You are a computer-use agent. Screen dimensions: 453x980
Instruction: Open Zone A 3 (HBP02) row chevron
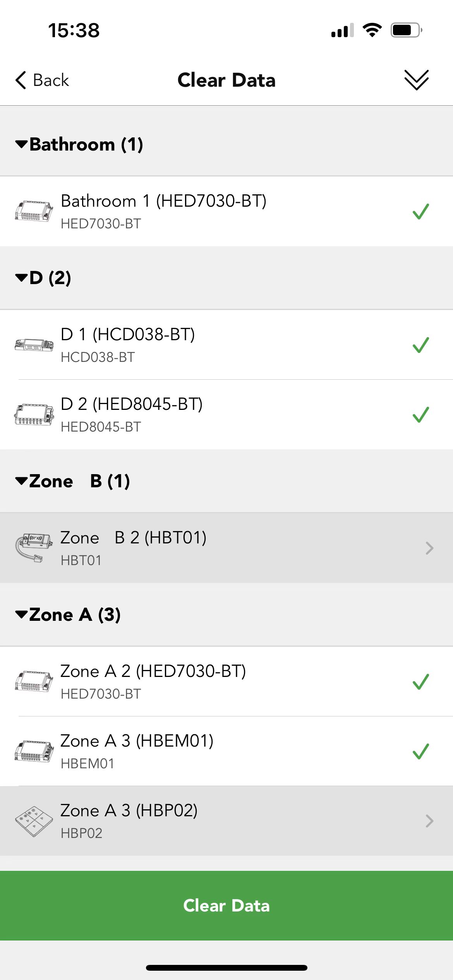(x=429, y=821)
